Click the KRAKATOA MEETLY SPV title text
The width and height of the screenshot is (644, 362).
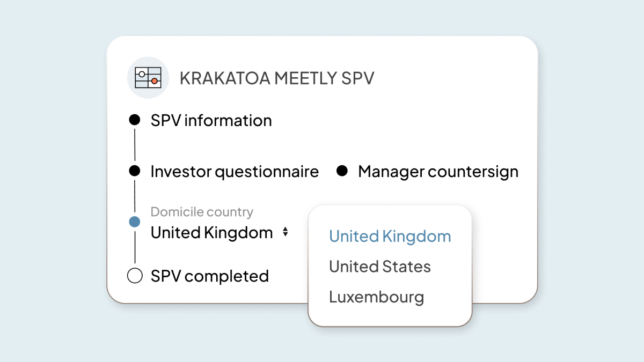coord(278,78)
